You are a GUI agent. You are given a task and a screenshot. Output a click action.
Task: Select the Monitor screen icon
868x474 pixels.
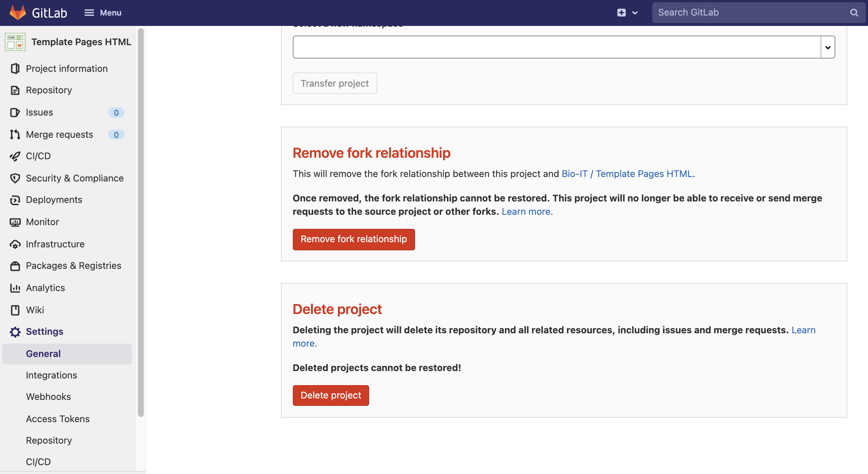coord(15,222)
